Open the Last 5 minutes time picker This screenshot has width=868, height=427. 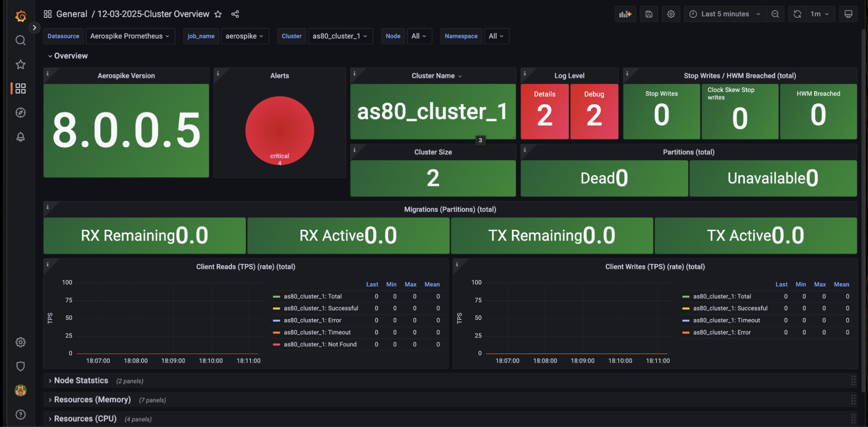click(x=725, y=14)
